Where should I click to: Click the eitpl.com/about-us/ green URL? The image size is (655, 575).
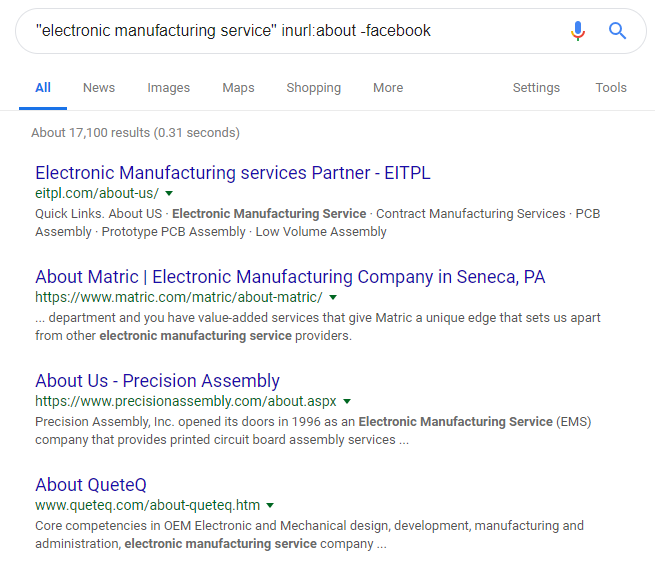tap(97, 193)
